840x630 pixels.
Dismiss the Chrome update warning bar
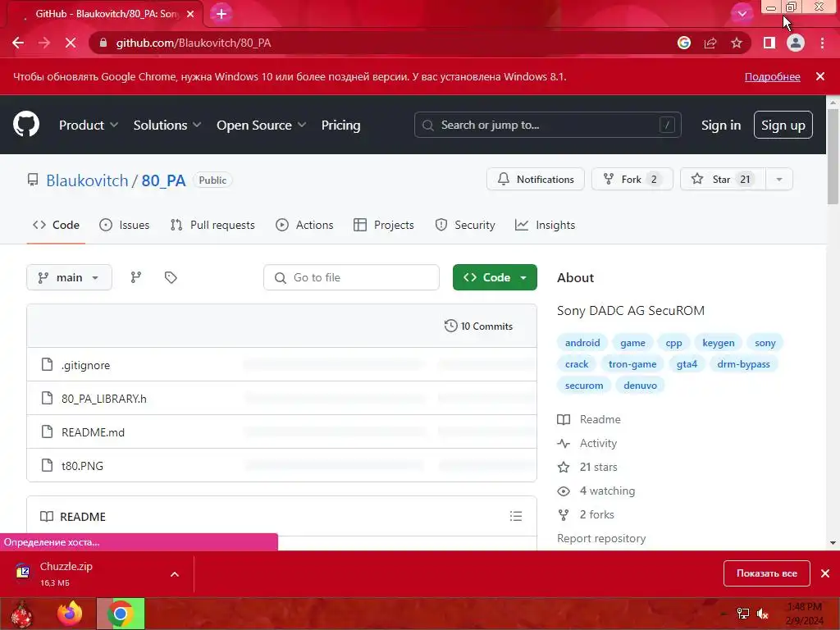coord(820,76)
